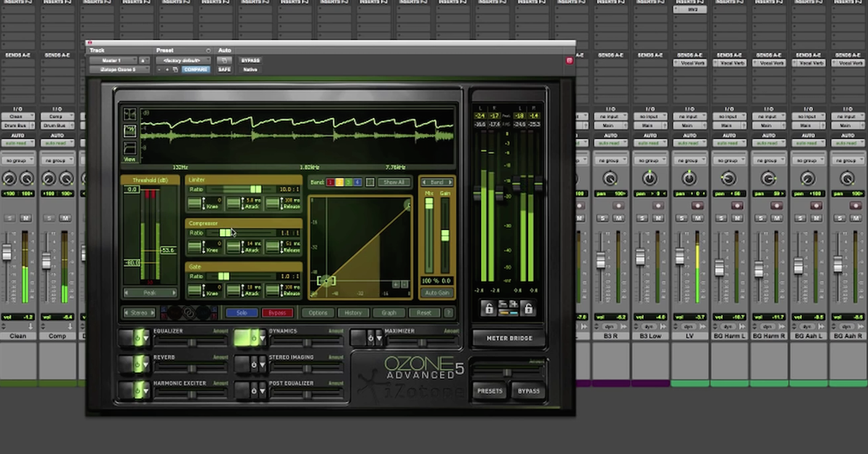The height and width of the screenshot is (454, 868).
Task: Open the Equalizer module preset arrow
Action: [x=146, y=338]
